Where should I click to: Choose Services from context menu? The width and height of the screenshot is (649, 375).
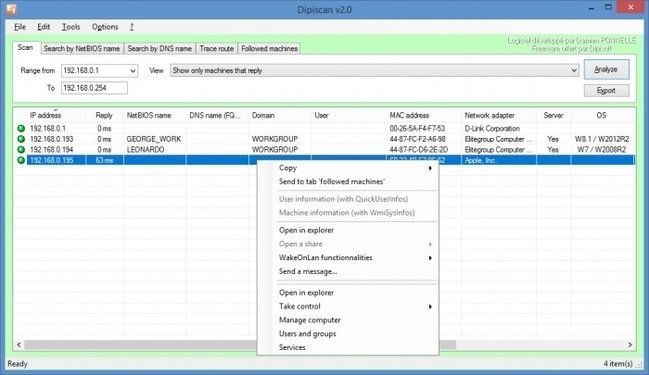click(x=348, y=347)
